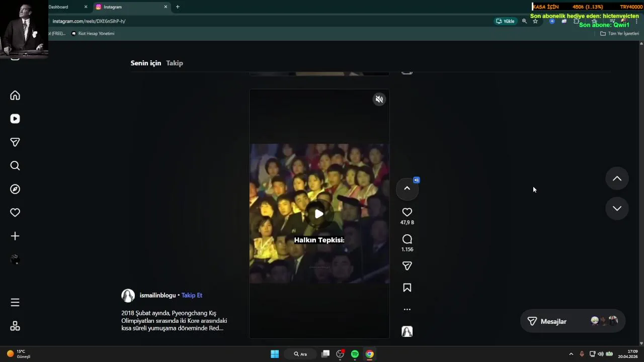Show hidden system tray icons

[x=571, y=354]
